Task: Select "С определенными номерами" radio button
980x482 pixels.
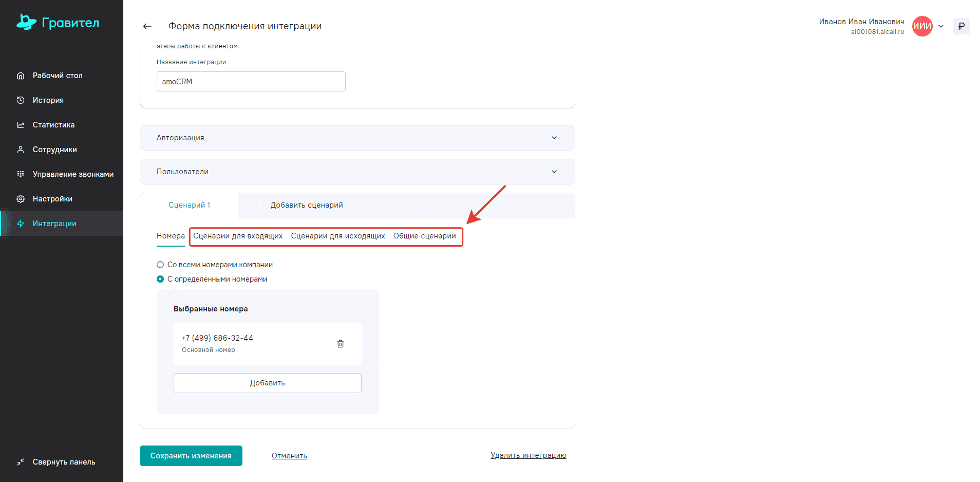Action: click(x=160, y=279)
